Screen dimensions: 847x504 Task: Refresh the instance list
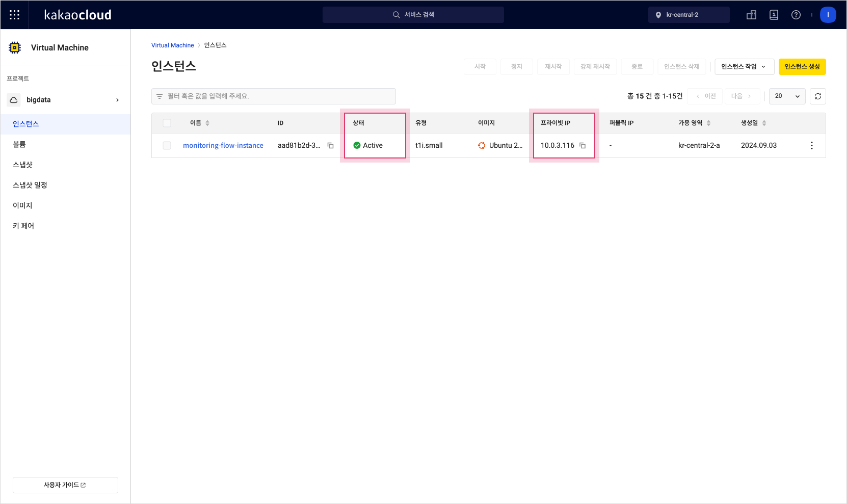click(x=818, y=96)
